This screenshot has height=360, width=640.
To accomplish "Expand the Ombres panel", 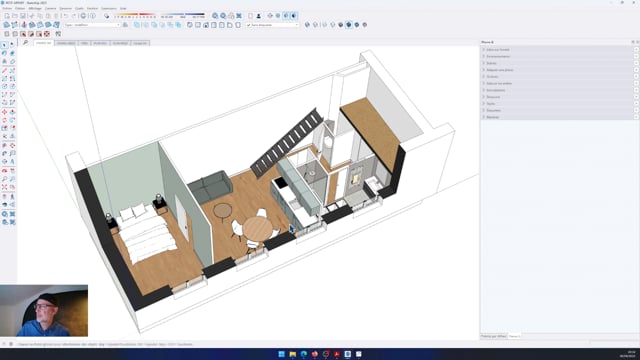I will coord(559,77).
